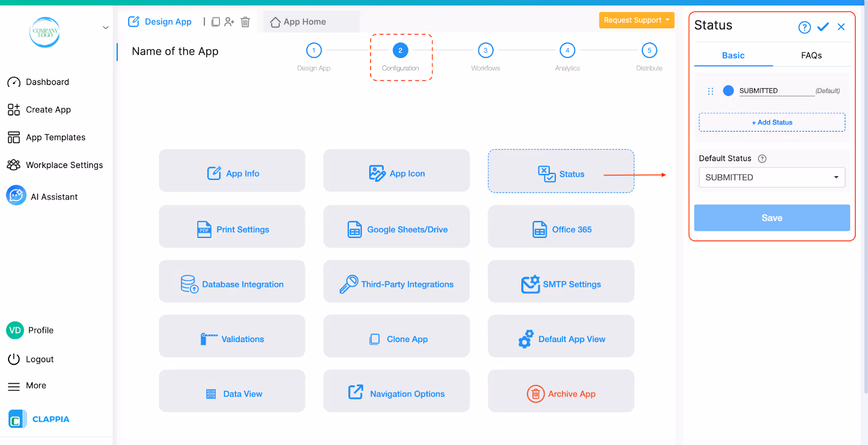Open Dashboard from the sidebar
This screenshot has height=445, width=868.
click(x=47, y=82)
